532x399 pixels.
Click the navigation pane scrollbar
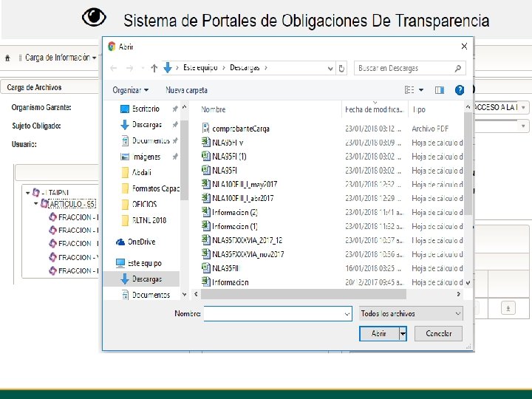(x=184, y=160)
